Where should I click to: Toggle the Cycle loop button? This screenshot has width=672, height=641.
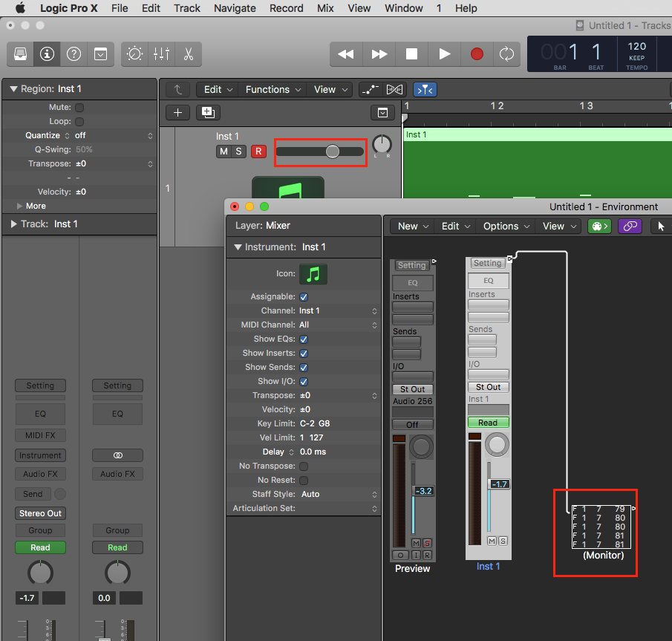(506, 53)
